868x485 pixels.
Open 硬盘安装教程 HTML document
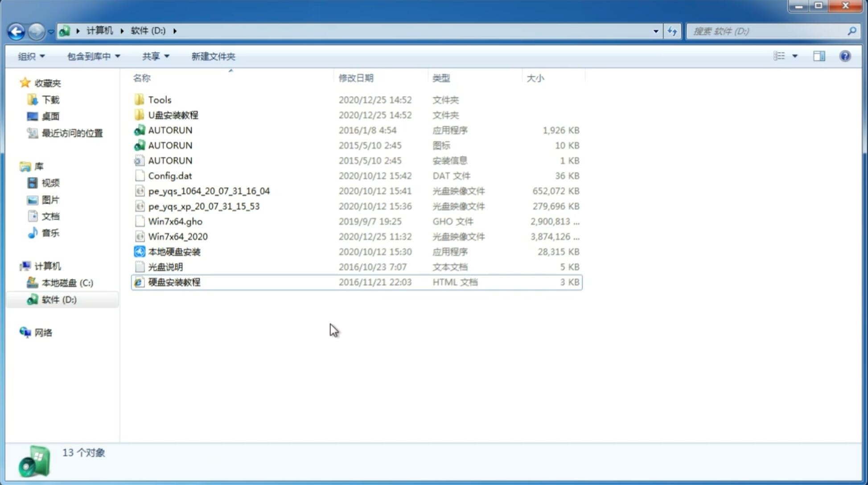(x=174, y=282)
